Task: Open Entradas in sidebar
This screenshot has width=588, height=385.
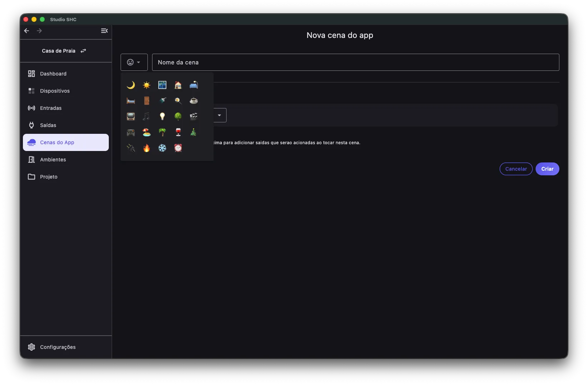Action: coord(66,108)
